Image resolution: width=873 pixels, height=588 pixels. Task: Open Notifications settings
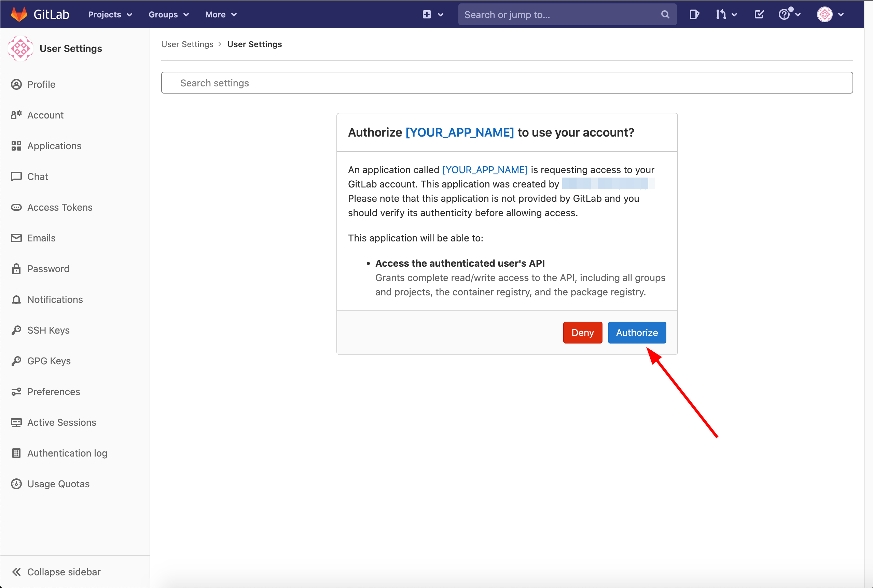(x=55, y=299)
